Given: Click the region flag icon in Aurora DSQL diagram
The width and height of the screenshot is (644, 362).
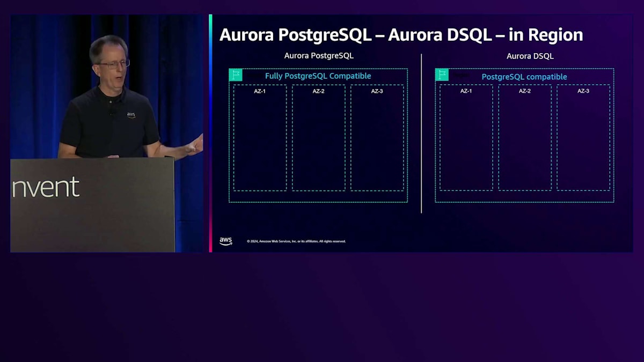Looking at the screenshot, I should 442,75.
